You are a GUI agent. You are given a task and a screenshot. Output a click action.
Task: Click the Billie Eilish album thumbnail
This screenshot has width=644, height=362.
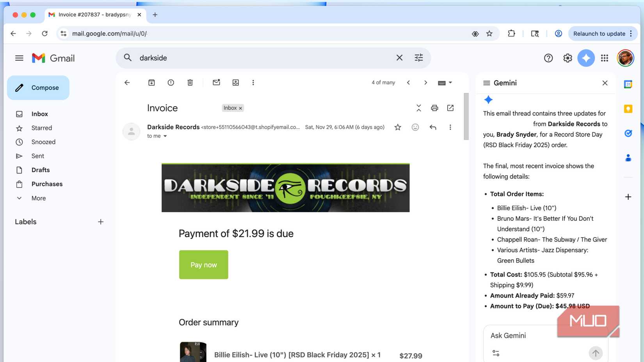[193, 352]
